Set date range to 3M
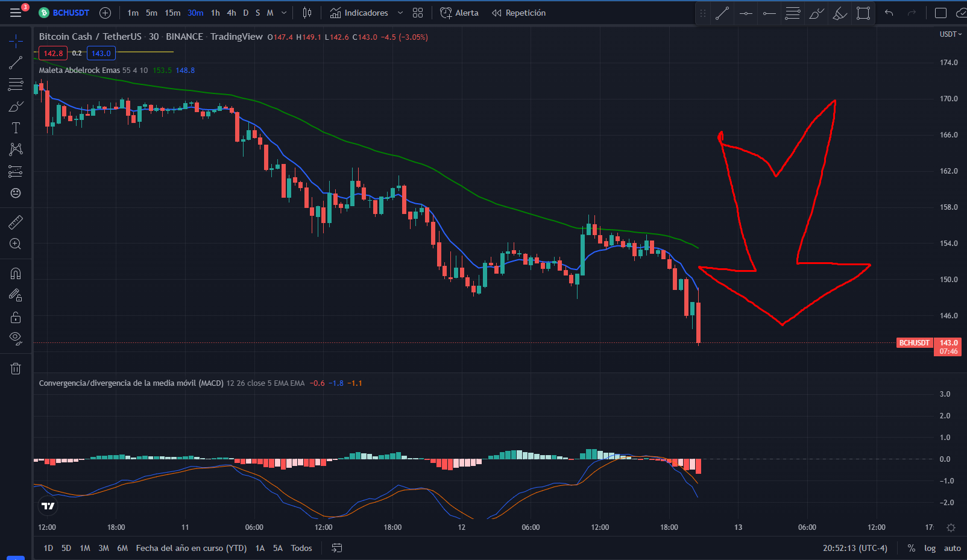 point(104,548)
